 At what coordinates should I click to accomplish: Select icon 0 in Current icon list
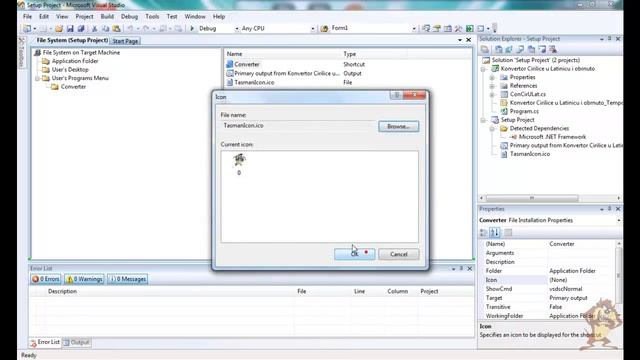239,164
